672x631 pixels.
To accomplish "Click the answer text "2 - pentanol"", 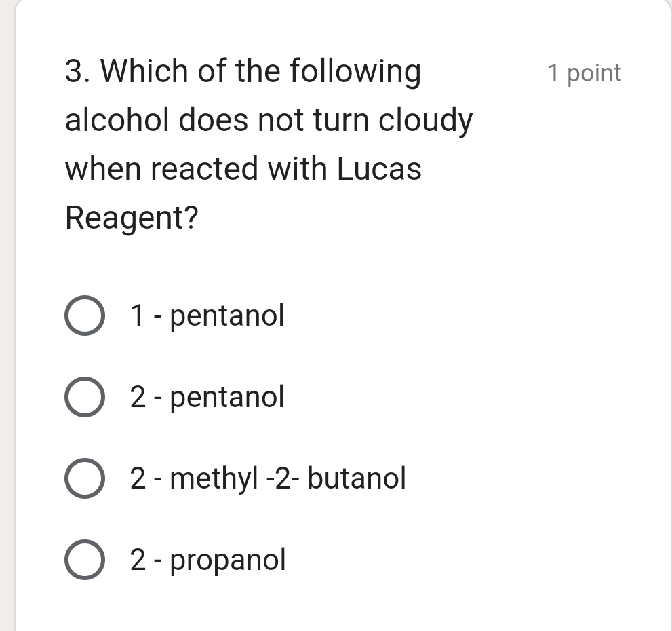I will click(206, 396).
